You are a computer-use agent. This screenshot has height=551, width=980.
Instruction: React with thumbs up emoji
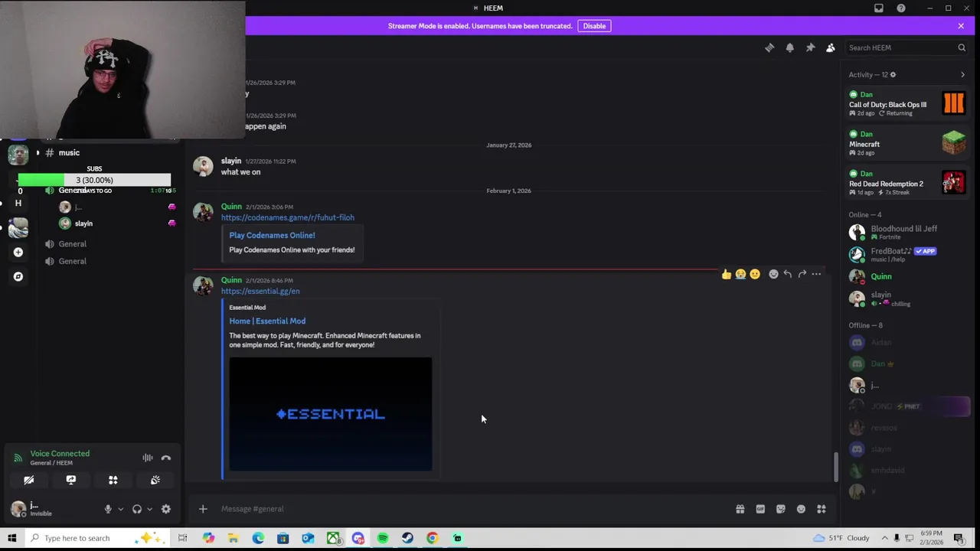click(x=726, y=274)
